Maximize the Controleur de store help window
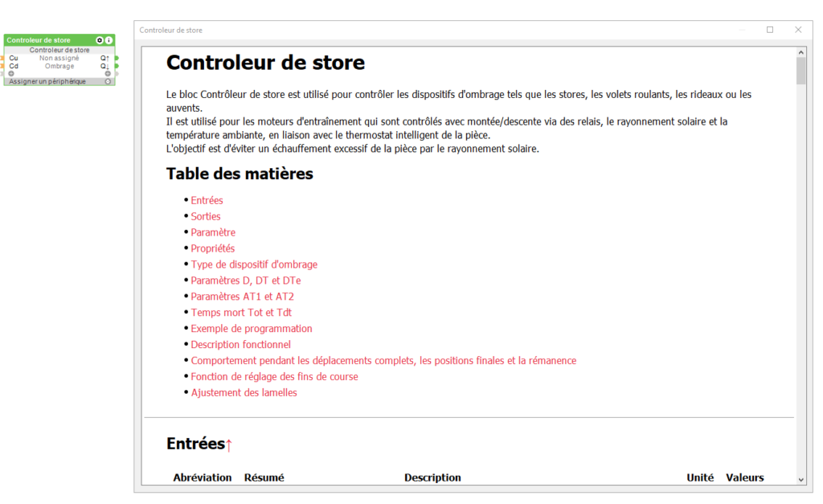This screenshot has height=504, width=823. point(769,30)
